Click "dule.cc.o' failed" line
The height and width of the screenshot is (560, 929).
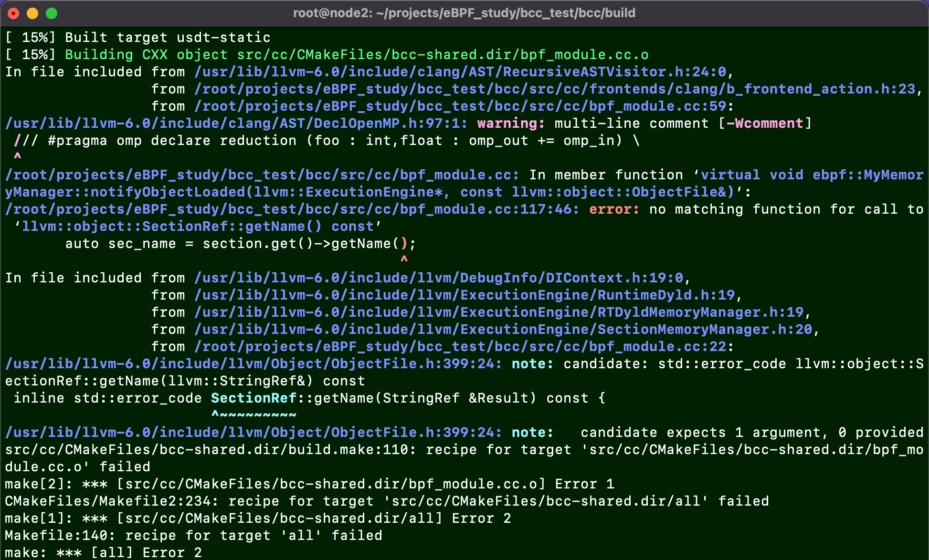click(x=77, y=467)
